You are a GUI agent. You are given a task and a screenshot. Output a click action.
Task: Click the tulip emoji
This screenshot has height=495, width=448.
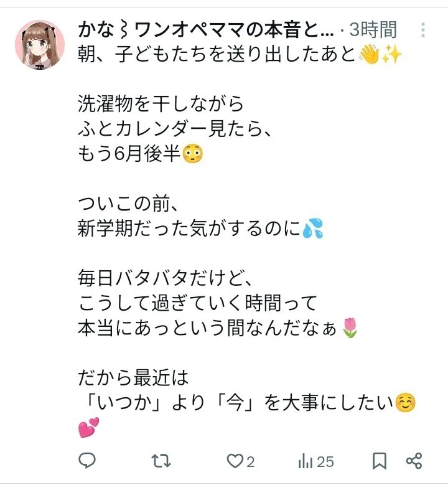tap(350, 328)
